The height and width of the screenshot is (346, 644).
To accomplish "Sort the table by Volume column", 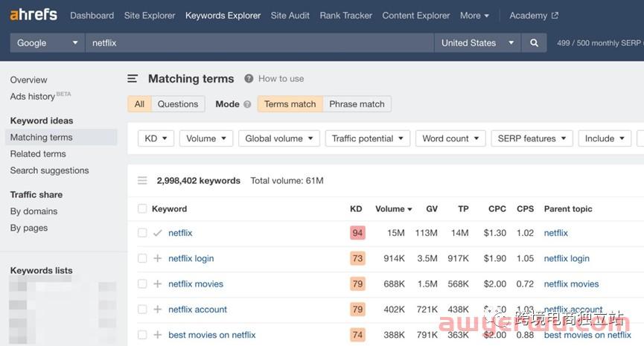I will pos(393,209).
